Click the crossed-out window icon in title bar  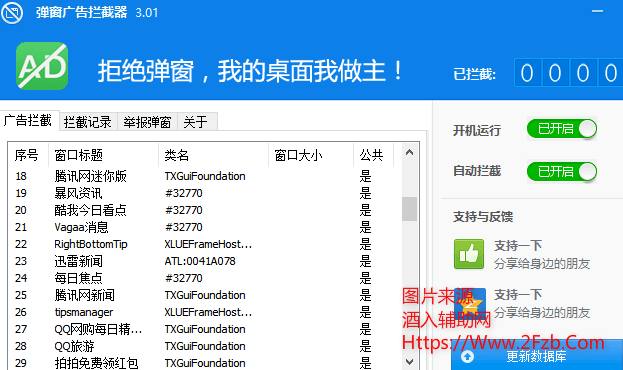click(12, 13)
